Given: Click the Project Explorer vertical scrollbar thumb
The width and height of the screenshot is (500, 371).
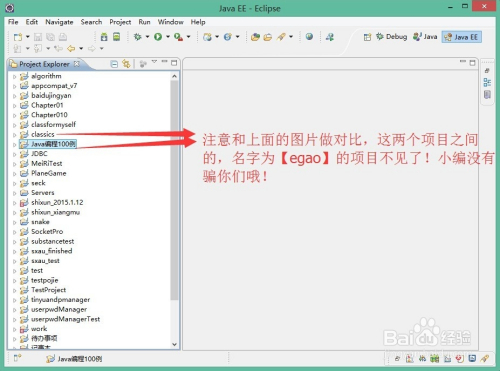Looking at the screenshot, I should coord(174,190).
